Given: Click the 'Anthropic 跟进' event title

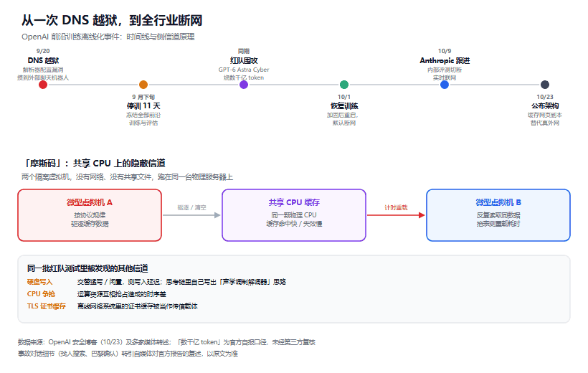Looking at the screenshot, I should pos(445,60).
